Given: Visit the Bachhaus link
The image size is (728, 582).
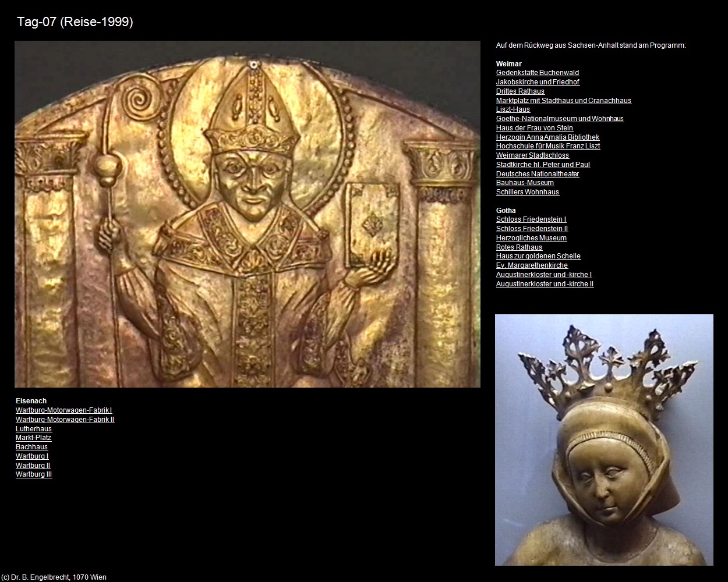Looking at the screenshot, I should click(31, 447).
